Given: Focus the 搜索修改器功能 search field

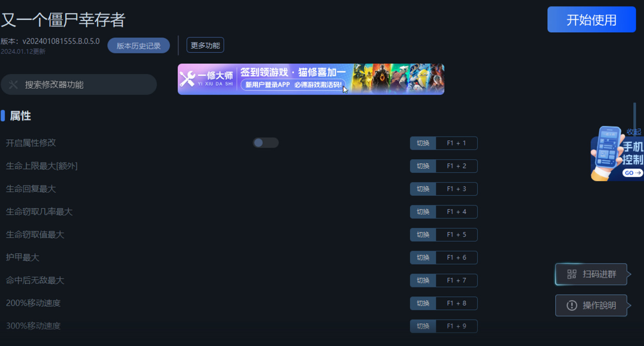Looking at the screenshot, I should point(79,84).
